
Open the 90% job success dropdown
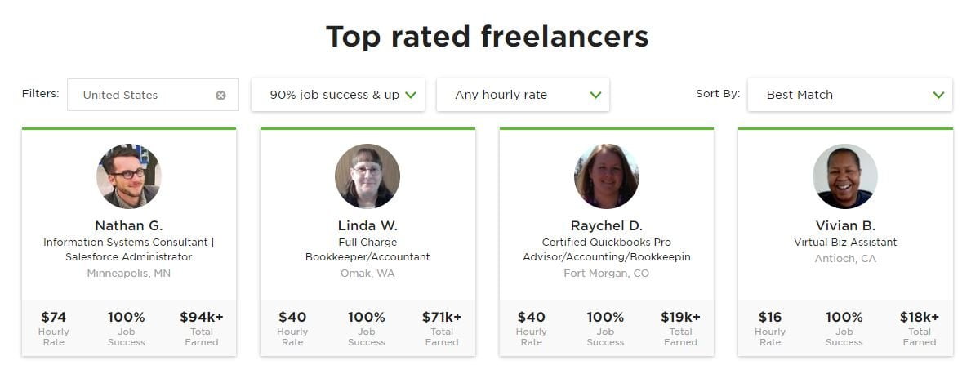(338, 95)
